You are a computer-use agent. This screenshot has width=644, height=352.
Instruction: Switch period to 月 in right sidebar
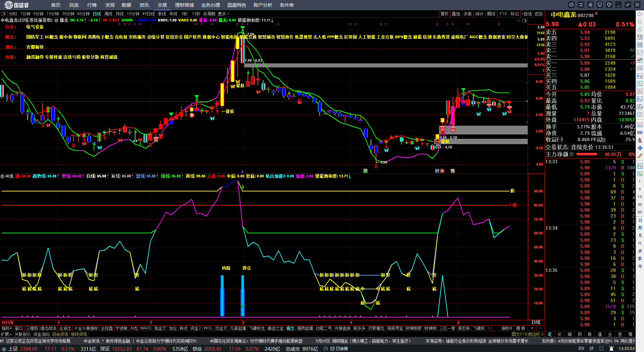tap(640, 236)
